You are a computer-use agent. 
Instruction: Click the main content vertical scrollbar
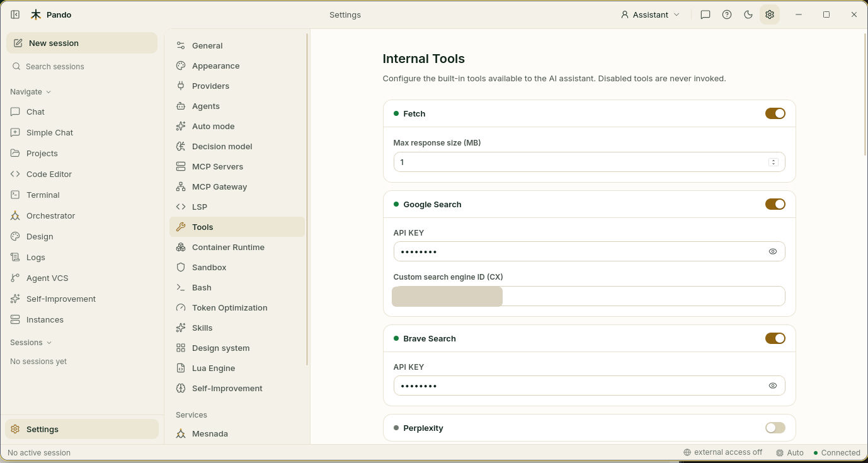tap(865, 93)
